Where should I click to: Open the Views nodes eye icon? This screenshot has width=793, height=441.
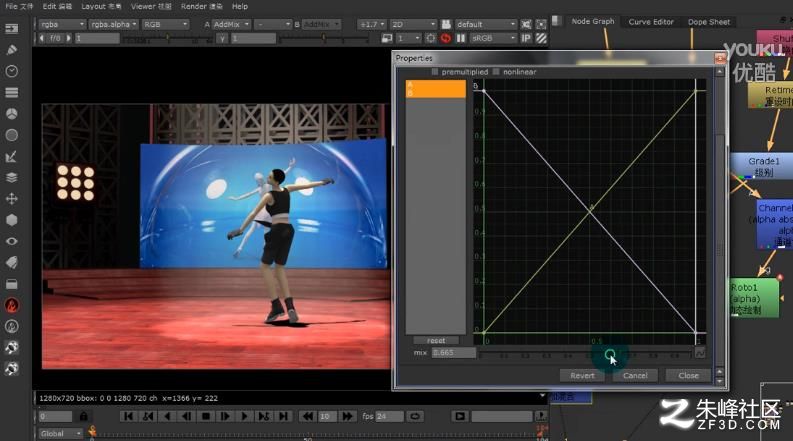pyautogui.click(x=12, y=241)
